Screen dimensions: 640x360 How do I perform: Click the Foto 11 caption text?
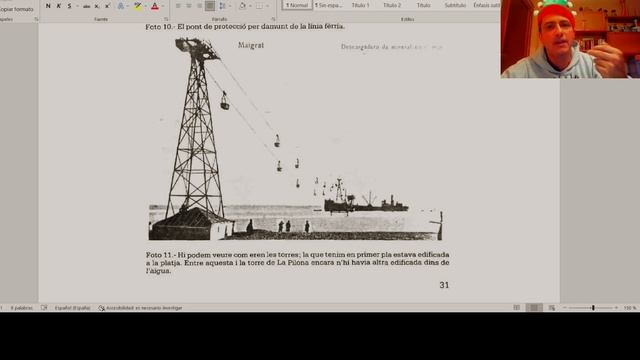click(x=298, y=262)
